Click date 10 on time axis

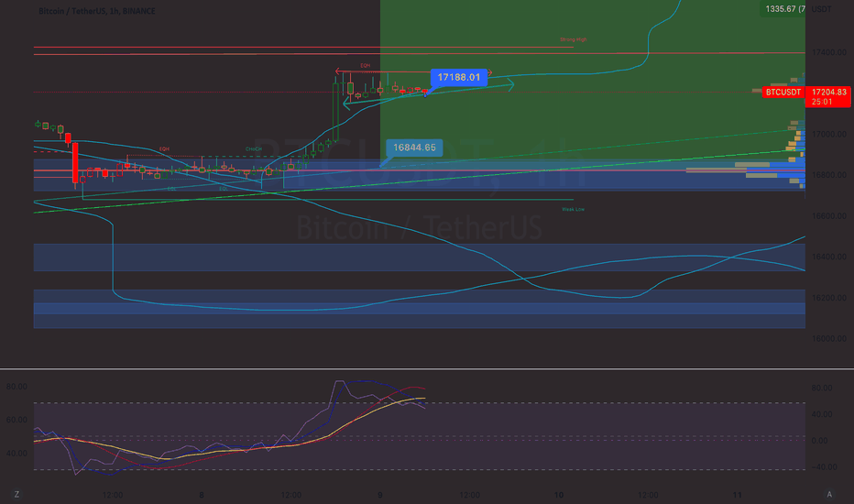[x=558, y=495]
